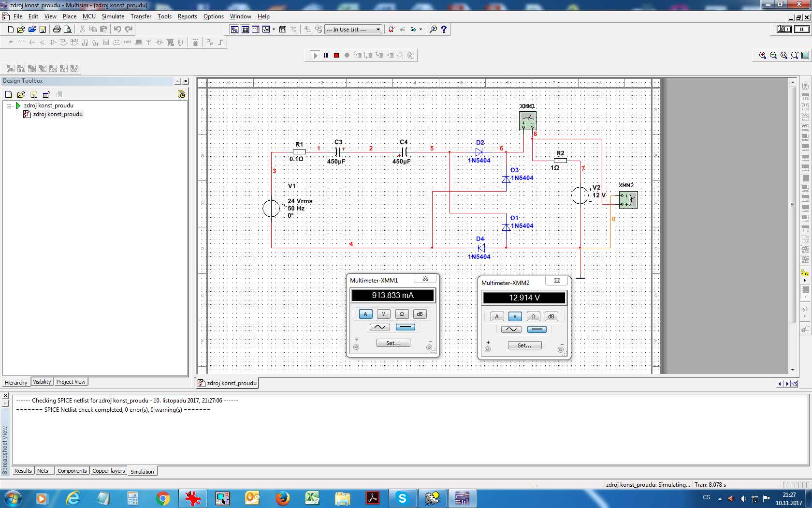Select dB mode on XMM1
This screenshot has width=812, height=508.
pyautogui.click(x=420, y=314)
